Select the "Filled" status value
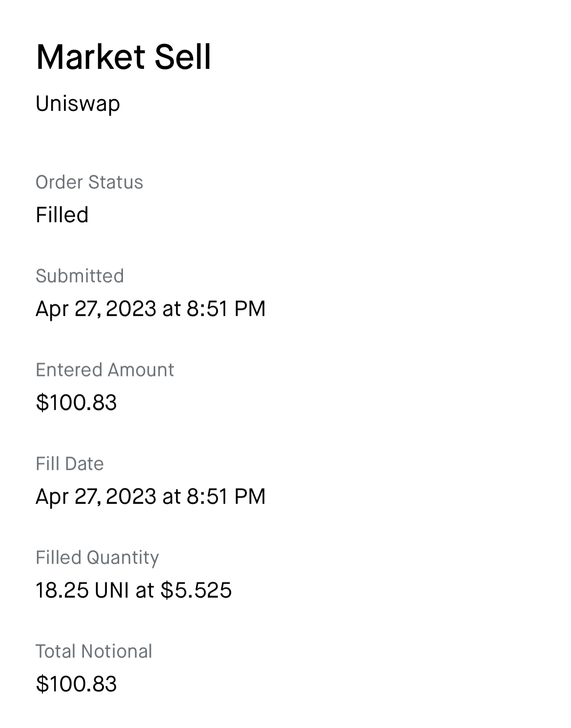Viewport: 571px width, 728px height. click(62, 215)
